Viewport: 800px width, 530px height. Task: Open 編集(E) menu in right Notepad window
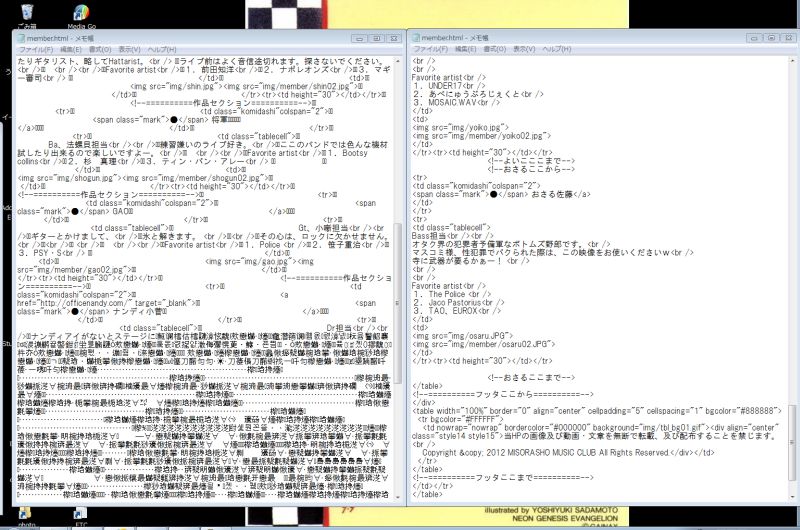[465, 49]
